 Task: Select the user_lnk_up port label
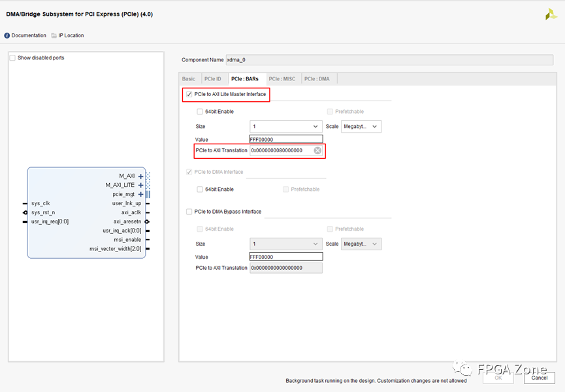pos(127,204)
